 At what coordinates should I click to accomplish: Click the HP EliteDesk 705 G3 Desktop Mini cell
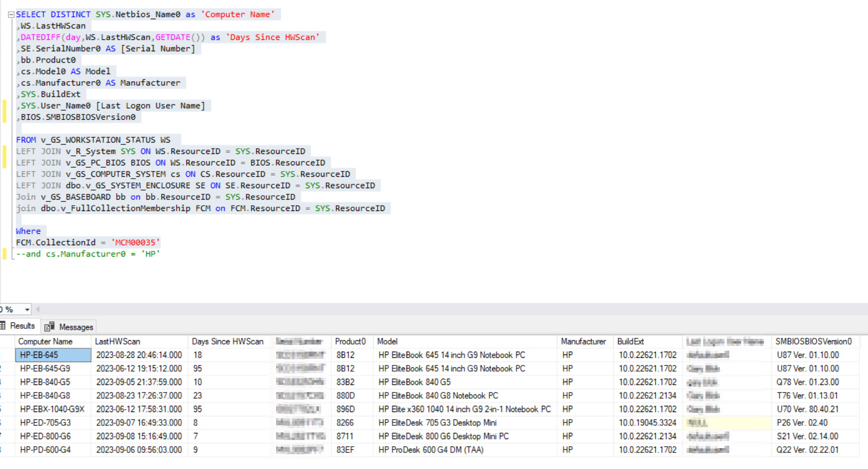click(466, 423)
